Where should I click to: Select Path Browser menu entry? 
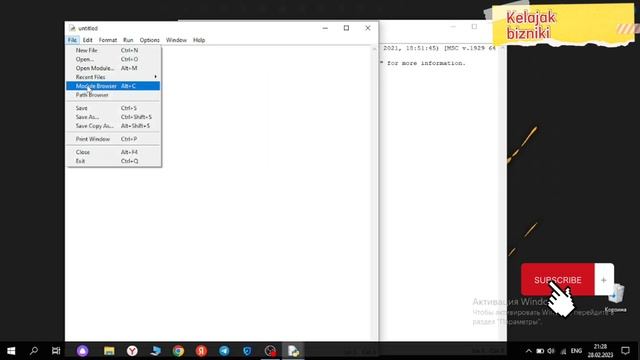(113, 95)
